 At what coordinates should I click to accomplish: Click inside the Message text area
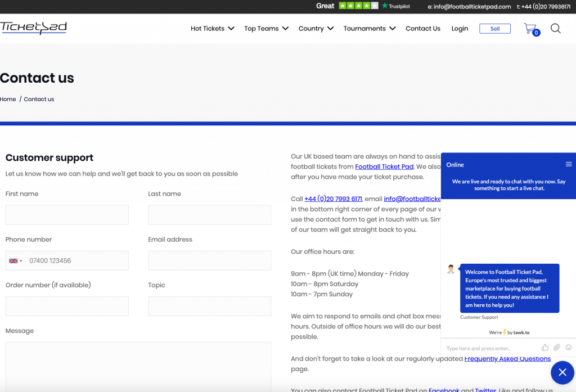(x=138, y=367)
